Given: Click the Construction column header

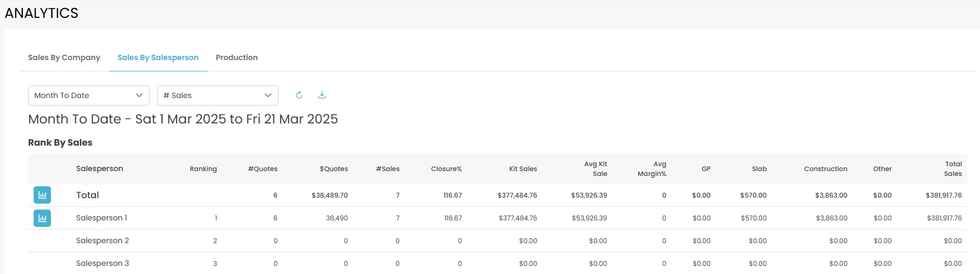Looking at the screenshot, I should [x=825, y=169].
